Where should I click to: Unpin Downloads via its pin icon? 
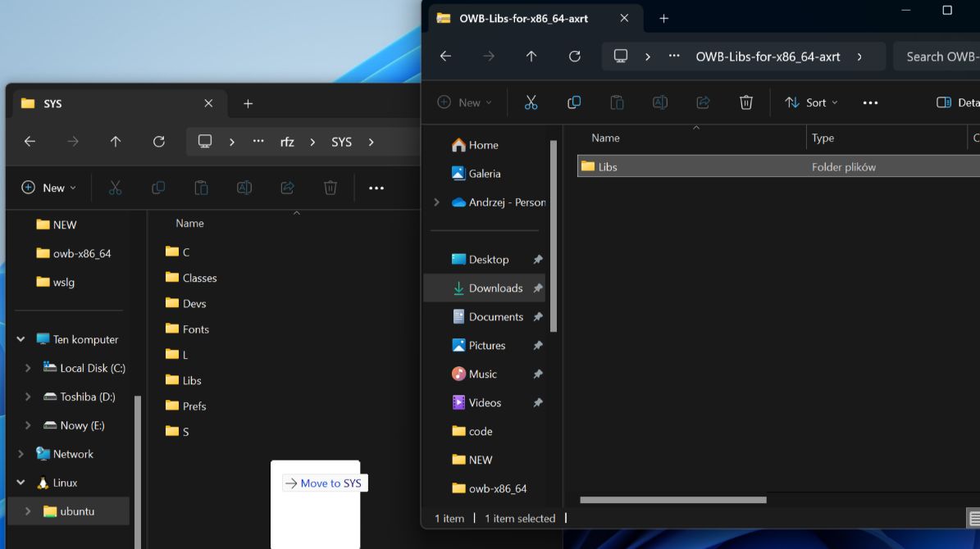pos(537,288)
